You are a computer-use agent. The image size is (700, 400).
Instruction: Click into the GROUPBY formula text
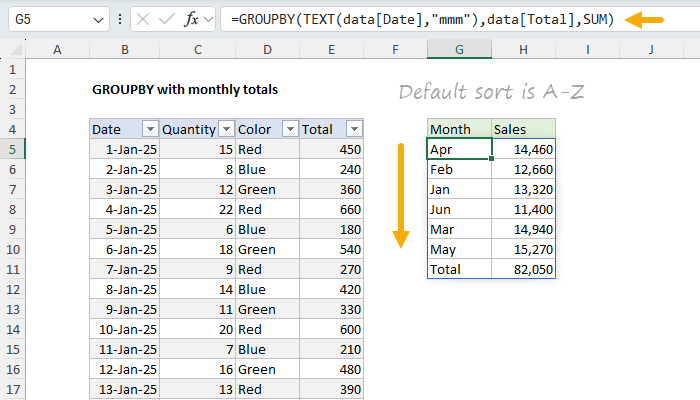click(x=422, y=19)
